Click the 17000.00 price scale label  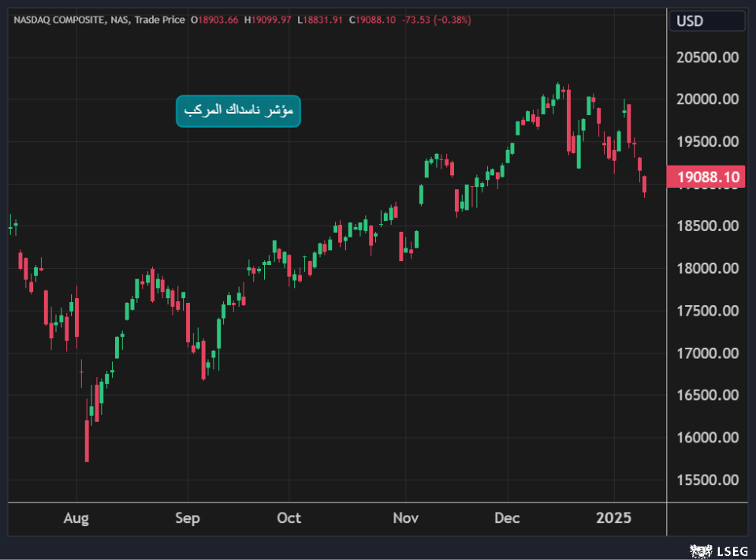pos(708,353)
